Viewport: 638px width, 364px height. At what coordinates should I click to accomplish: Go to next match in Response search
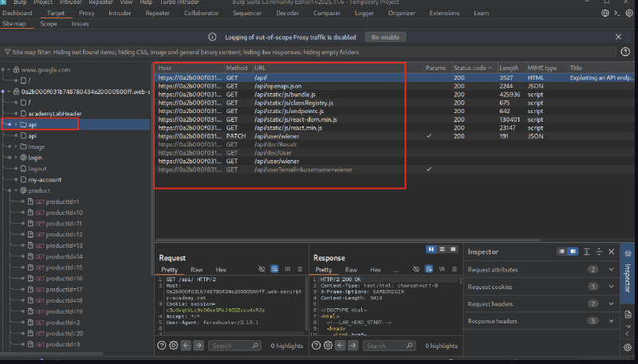point(353,346)
